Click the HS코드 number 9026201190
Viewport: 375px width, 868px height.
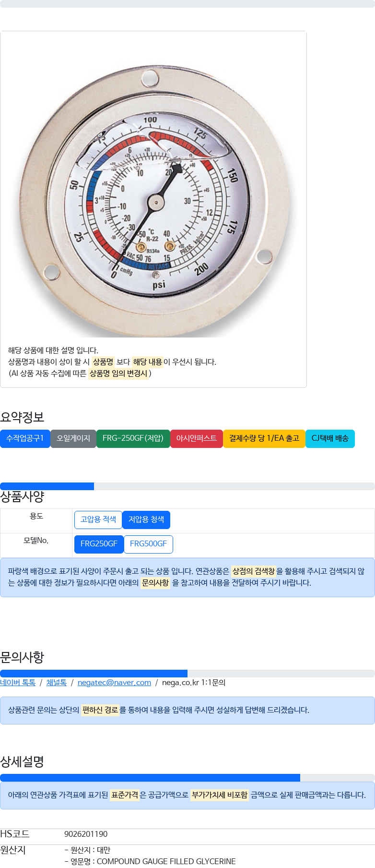pyautogui.click(x=86, y=834)
